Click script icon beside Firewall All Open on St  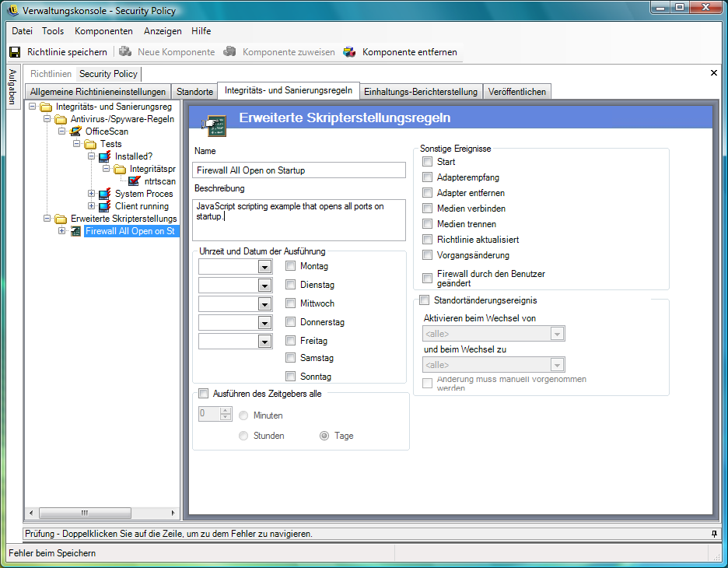75,231
